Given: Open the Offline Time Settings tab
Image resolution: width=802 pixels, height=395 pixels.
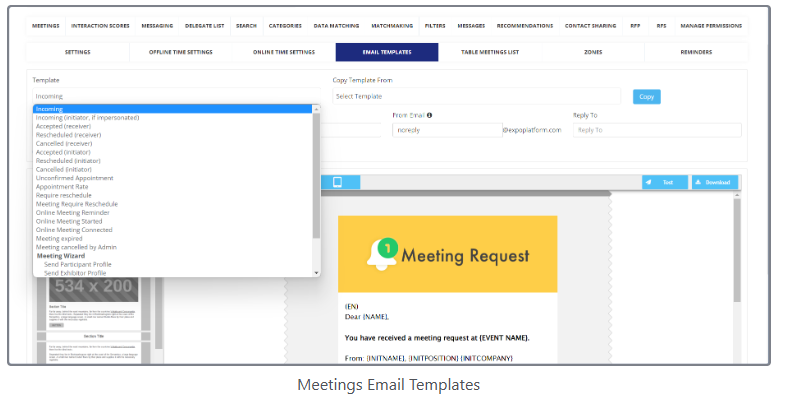Looking at the screenshot, I should (181, 52).
